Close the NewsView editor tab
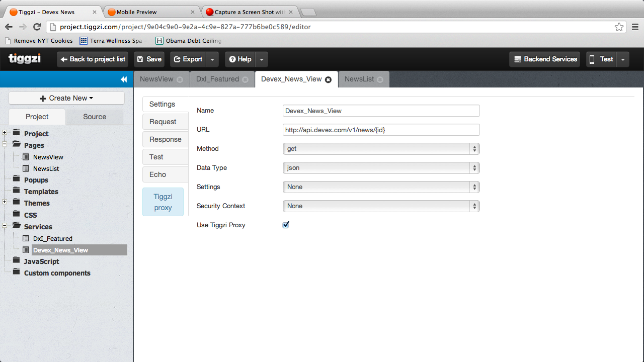Screen dimensions: 644x362 point(180,79)
